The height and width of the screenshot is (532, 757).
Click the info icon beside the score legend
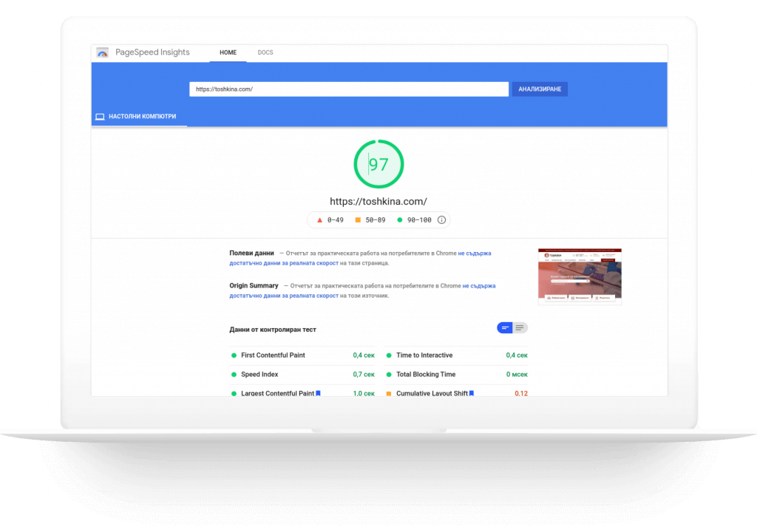click(441, 220)
